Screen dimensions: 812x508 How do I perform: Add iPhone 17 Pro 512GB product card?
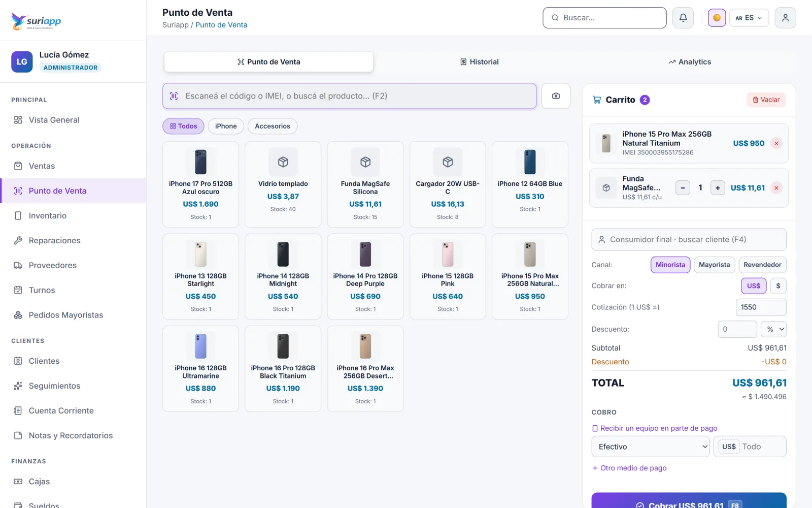point(200,184)
